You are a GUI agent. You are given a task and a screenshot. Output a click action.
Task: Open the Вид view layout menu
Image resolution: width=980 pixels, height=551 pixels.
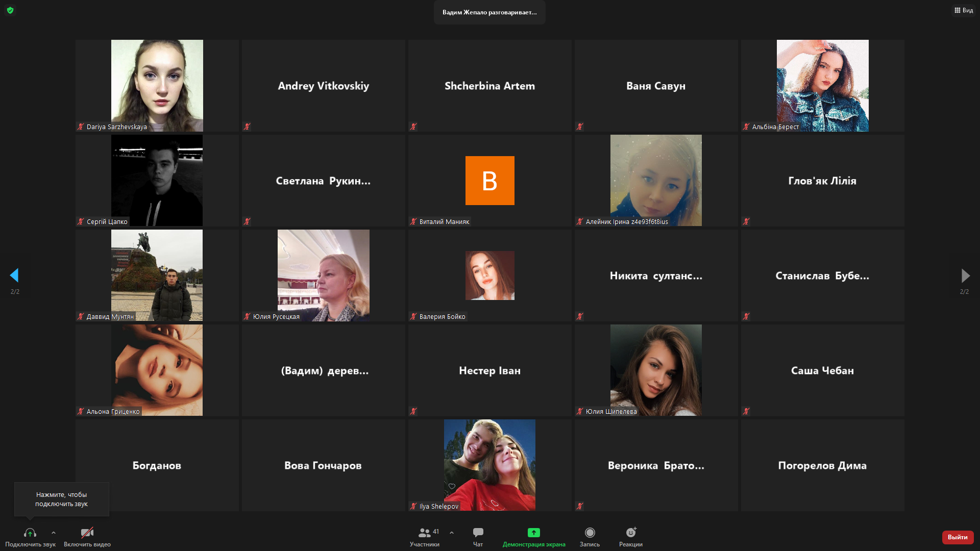click(964, 10)
